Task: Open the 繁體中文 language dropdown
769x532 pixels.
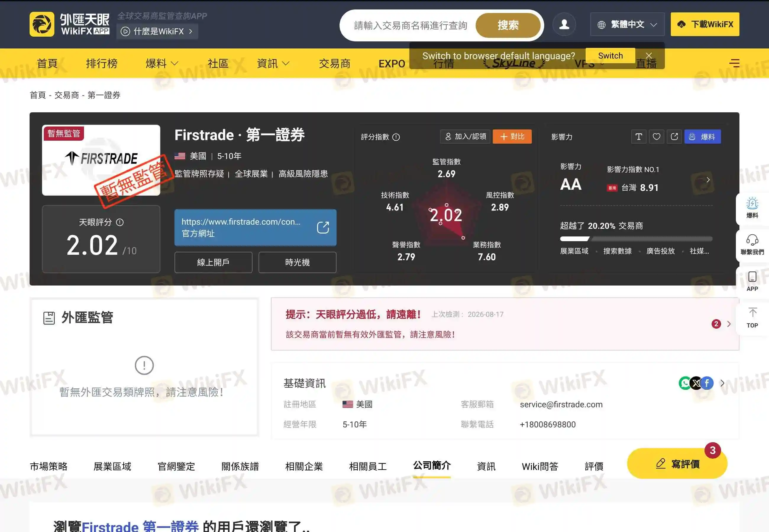Action: pos(627,24)
